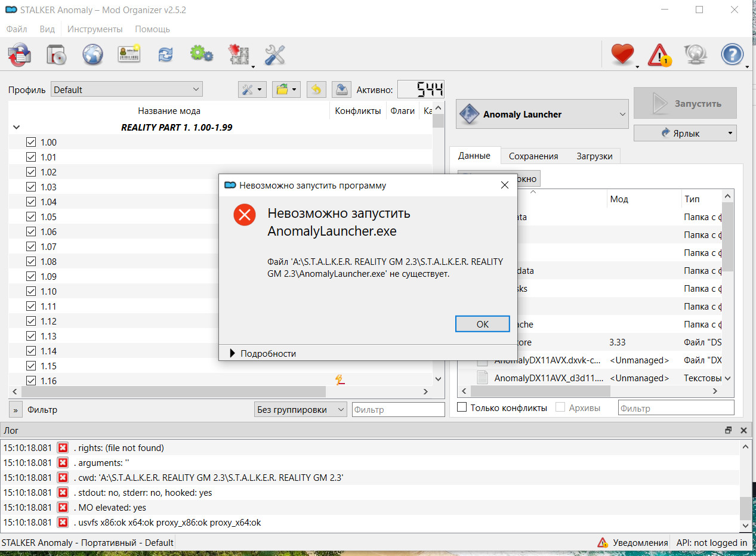The image size is (756, 556).
Task: Click the restore backup yellow arrow icon
Action: (x=316, y=89)
